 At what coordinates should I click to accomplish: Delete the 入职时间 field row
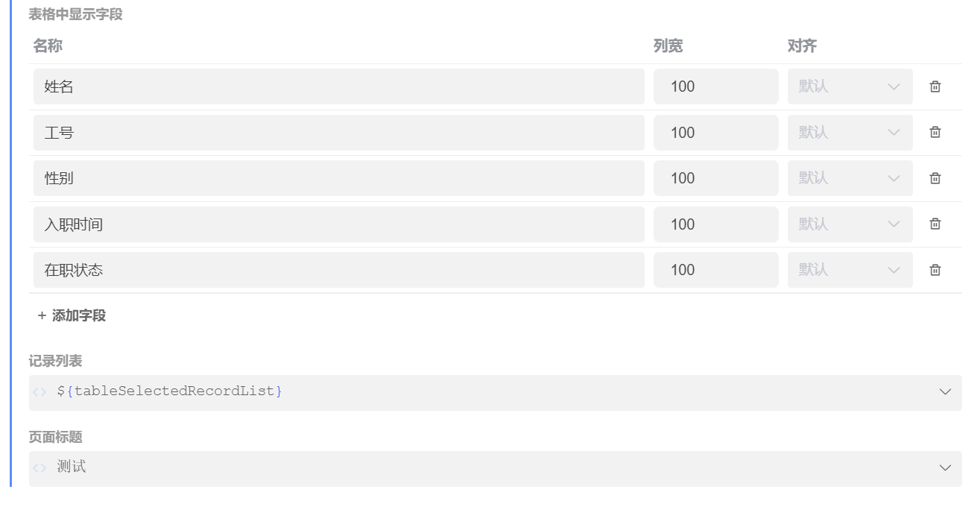[935, 224]
